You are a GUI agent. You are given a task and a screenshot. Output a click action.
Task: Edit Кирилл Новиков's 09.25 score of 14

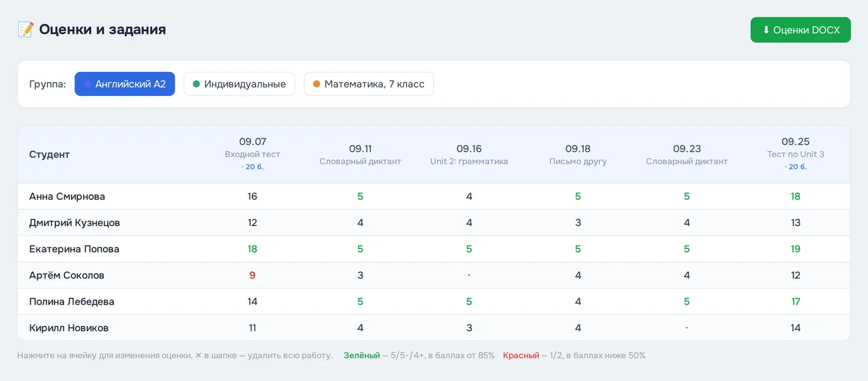pos(795,328)
